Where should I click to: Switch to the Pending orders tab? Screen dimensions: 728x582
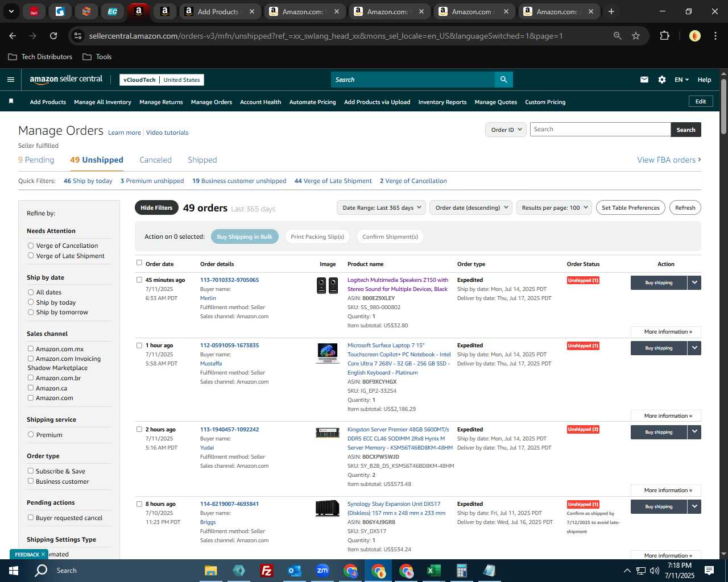click(x=36, y=160)
